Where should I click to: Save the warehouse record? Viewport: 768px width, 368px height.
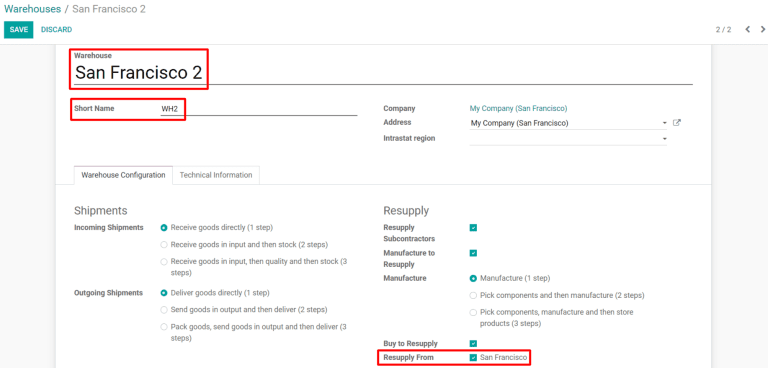[x=19, y=30]
